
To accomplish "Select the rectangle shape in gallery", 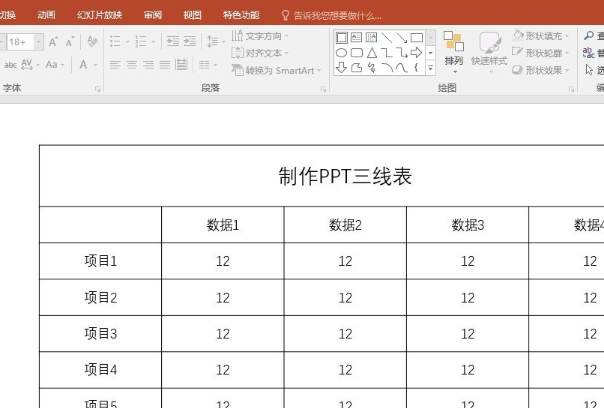I will point(416,37).
